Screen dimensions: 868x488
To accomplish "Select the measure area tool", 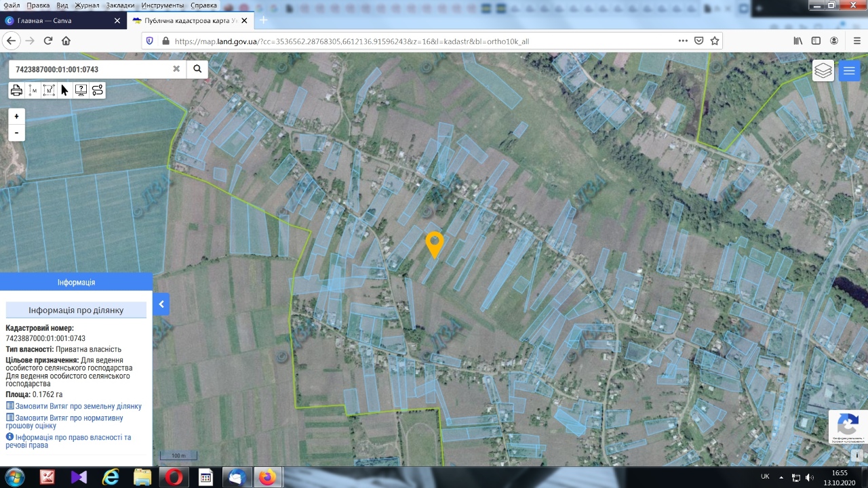I will [49, 90].
